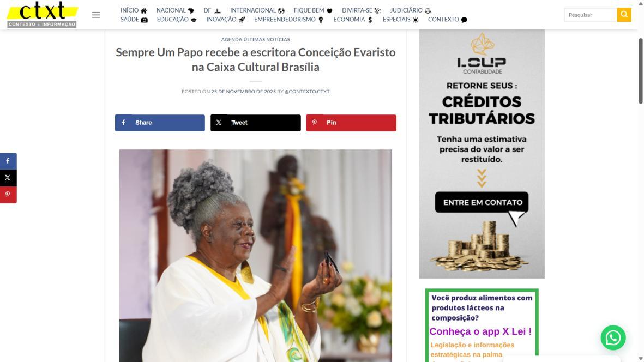The width and height of the screenshot is (644, 362).
Task: Open the hamburger menu icon
Action: click(95, 15)
